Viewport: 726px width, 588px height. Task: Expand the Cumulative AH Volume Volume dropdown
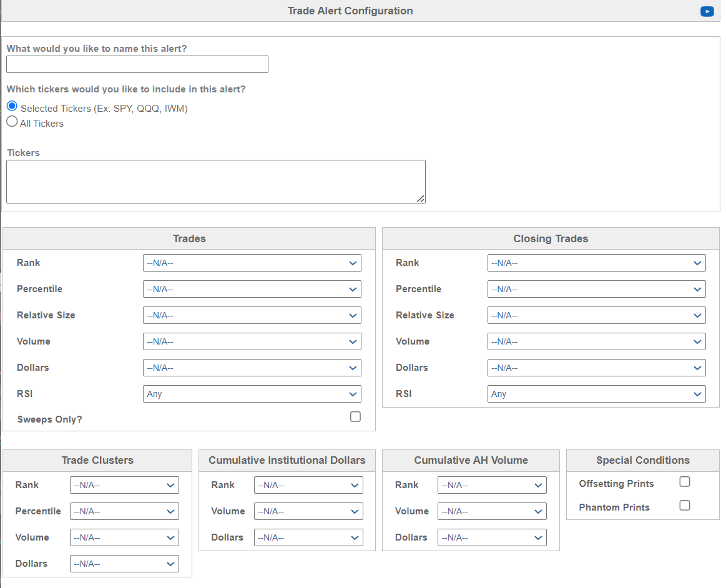click(x=492, y=512)
